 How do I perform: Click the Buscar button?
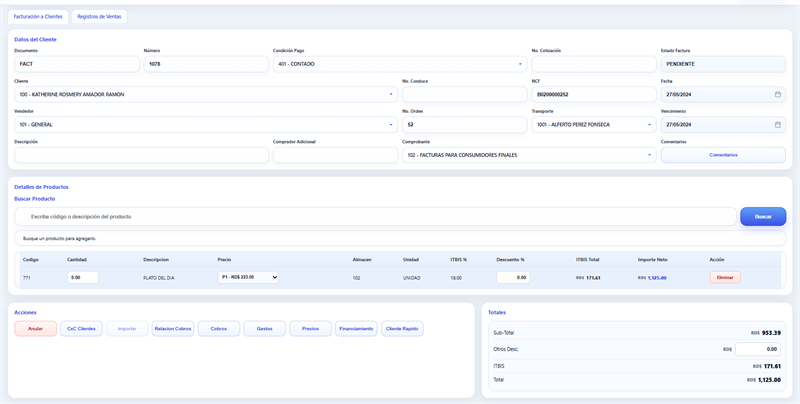762,216
